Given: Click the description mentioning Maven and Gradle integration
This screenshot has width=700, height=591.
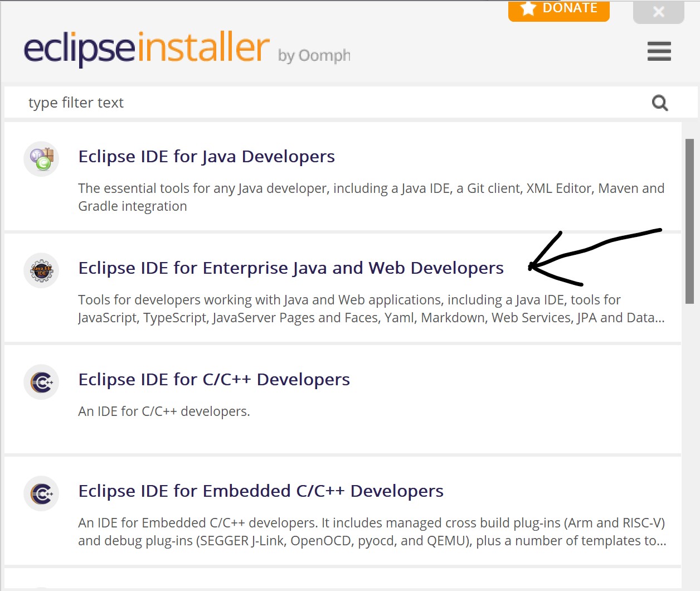Looking at the screenshot, I should (x=371, y=197).
